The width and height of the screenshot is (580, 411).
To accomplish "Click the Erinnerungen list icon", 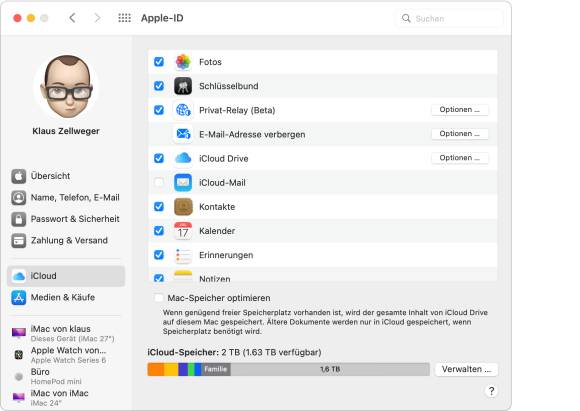I will coord(183,255).
